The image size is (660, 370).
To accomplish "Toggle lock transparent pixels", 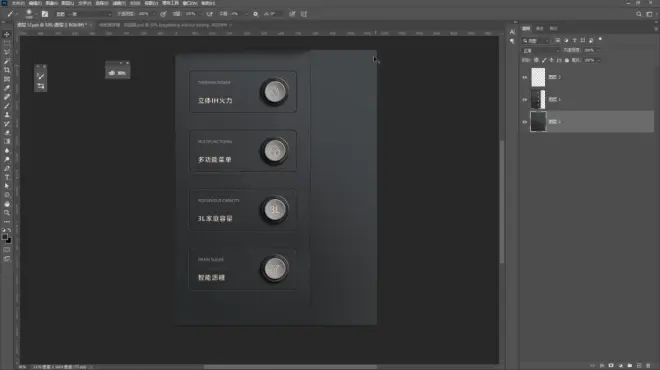I will pyautogui.click(x=536, y=60).
